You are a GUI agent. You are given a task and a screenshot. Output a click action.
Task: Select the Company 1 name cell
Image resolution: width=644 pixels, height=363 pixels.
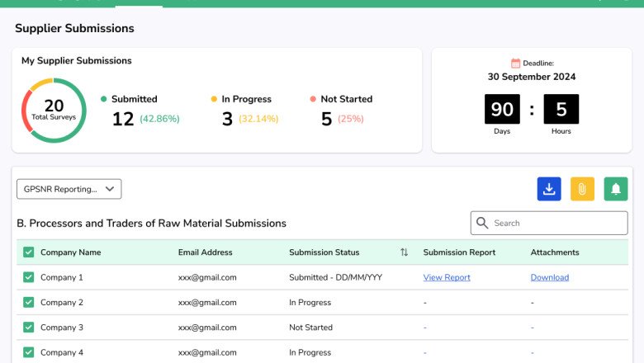[x=62, y=278]
